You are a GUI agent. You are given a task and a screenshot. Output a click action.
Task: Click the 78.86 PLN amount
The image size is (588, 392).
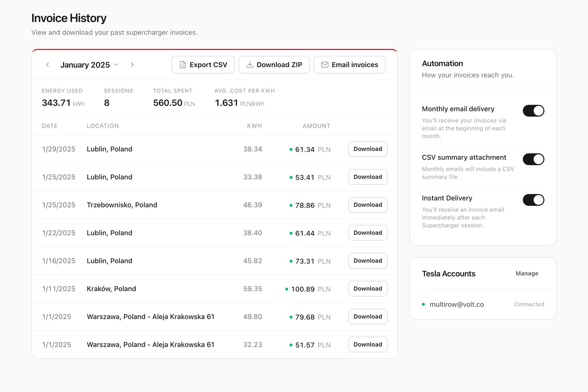(x=310, y=205)
